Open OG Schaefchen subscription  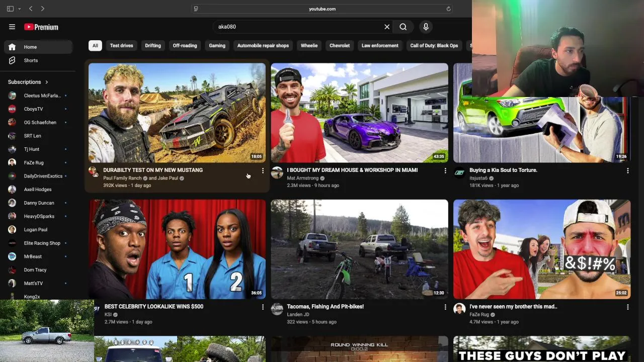pyautogui.click(x=38, y=122)
